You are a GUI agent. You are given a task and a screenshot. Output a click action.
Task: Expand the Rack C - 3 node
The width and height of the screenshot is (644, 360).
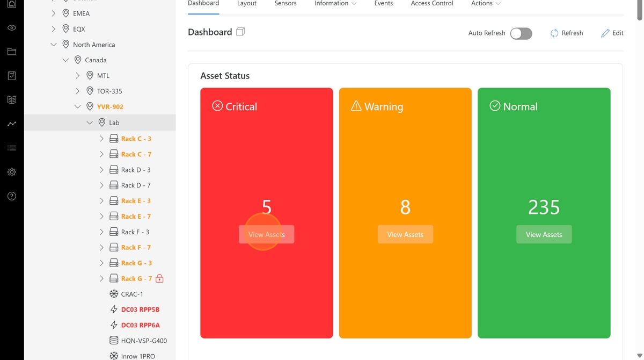click(x=101, y=139)
